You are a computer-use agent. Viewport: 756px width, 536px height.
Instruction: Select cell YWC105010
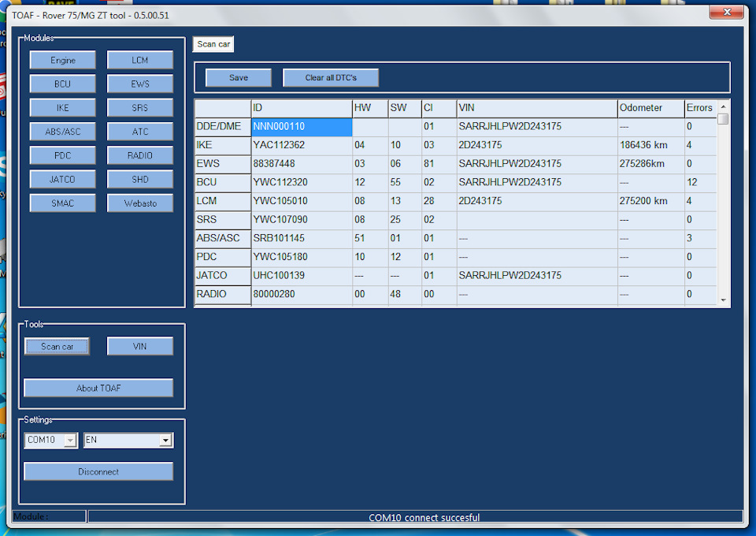(302, 201)
